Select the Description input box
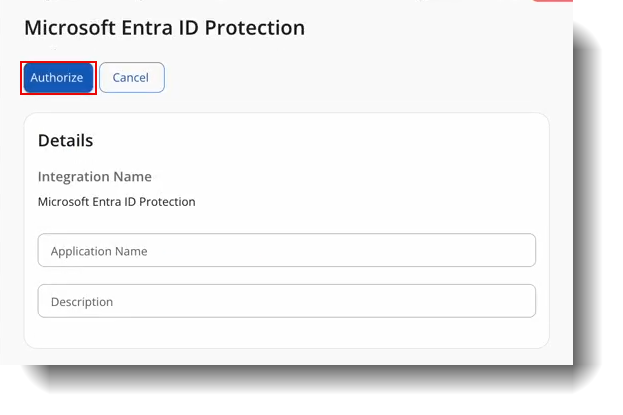 click(286, 301)
